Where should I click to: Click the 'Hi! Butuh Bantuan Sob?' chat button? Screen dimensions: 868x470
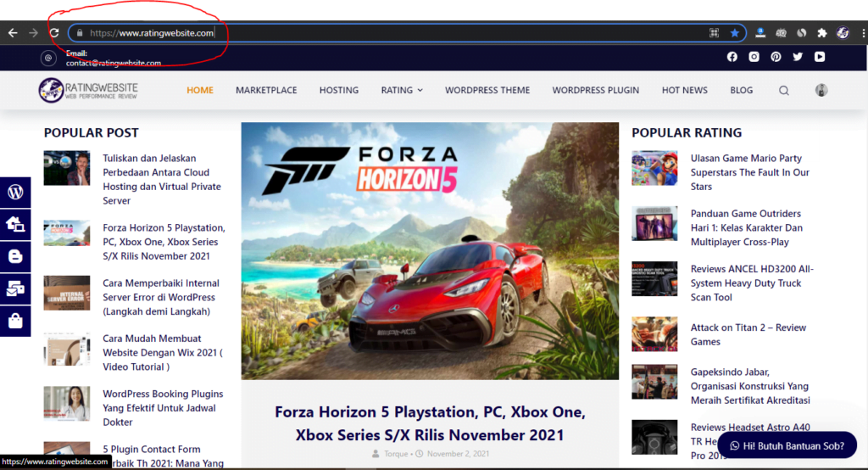pyautogui.click(x=787, y=445)
